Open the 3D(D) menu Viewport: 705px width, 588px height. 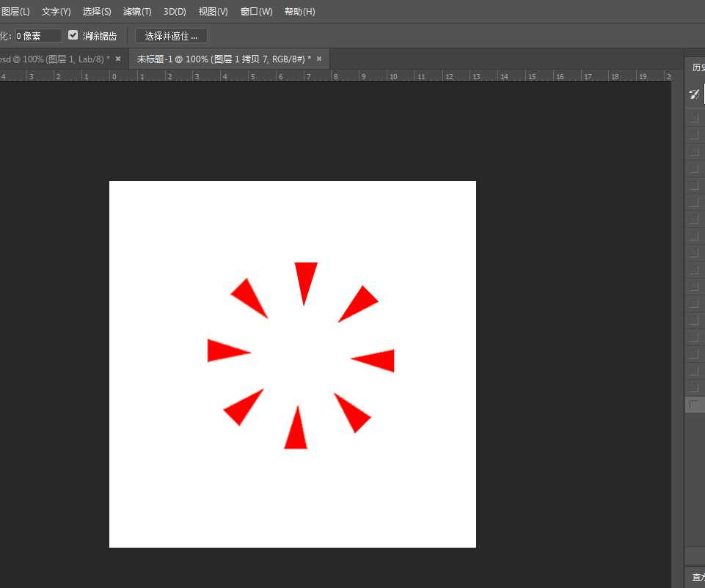coord(175,12)
